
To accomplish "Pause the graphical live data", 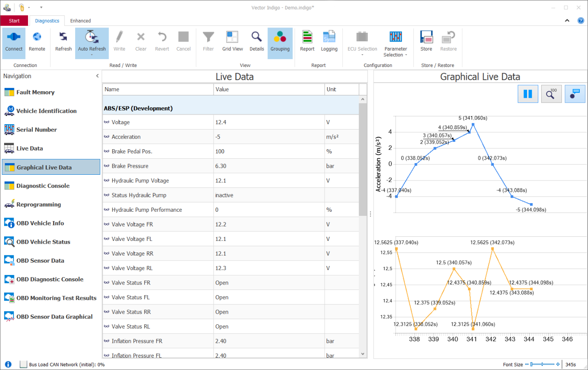I will pyautogui.click(x=528, y=94).
